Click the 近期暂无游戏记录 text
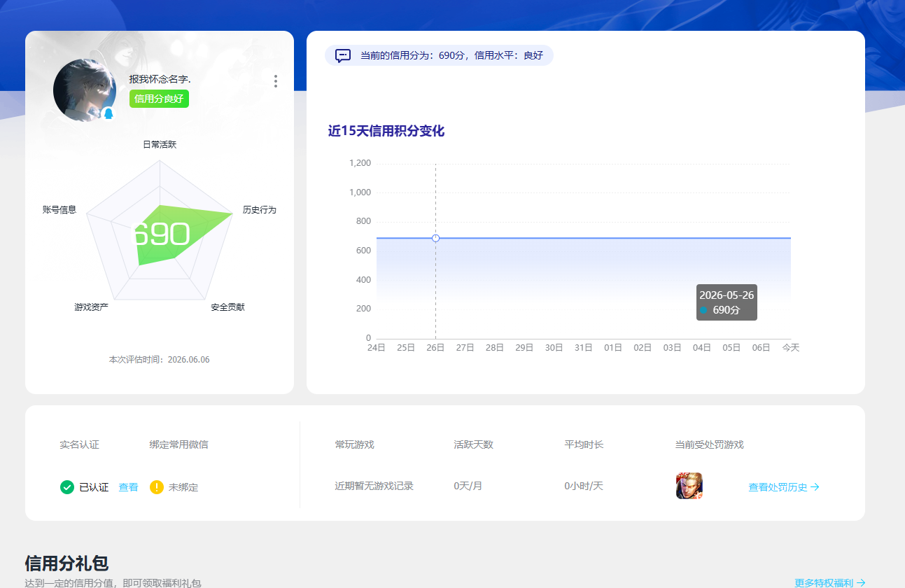 coord(374,486)
